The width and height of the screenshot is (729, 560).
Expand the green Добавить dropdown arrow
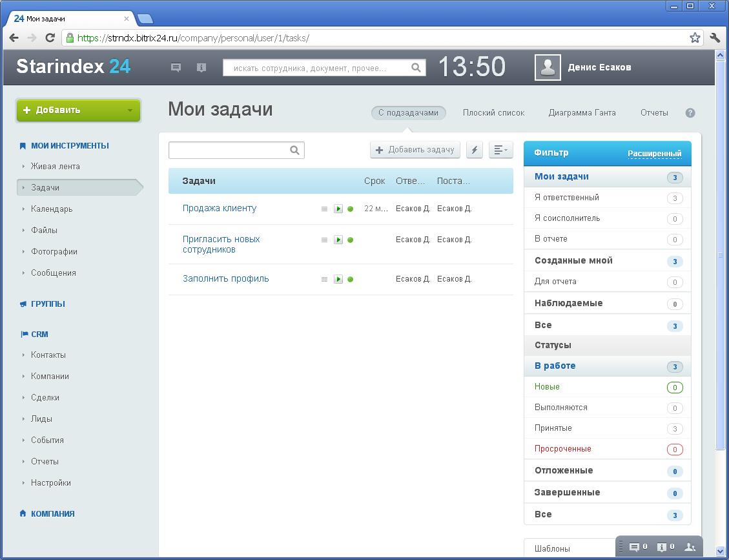coord(130,110)
